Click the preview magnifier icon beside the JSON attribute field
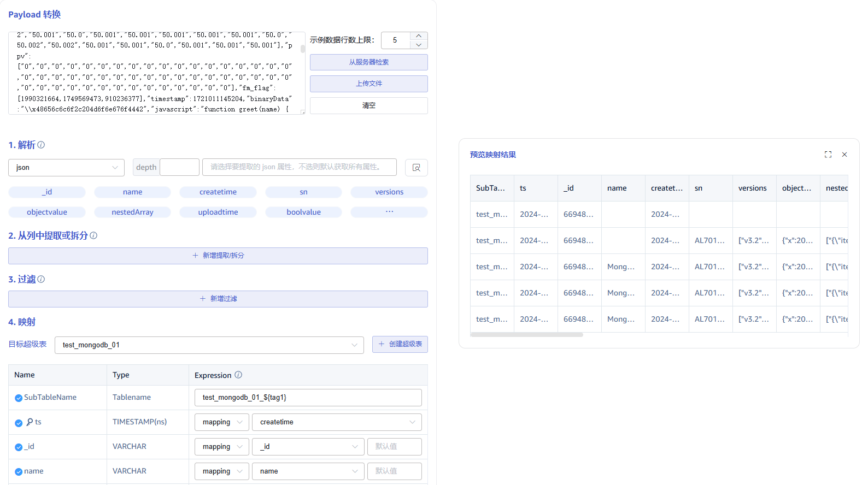868x485 pixels. (x=416, y=168)
